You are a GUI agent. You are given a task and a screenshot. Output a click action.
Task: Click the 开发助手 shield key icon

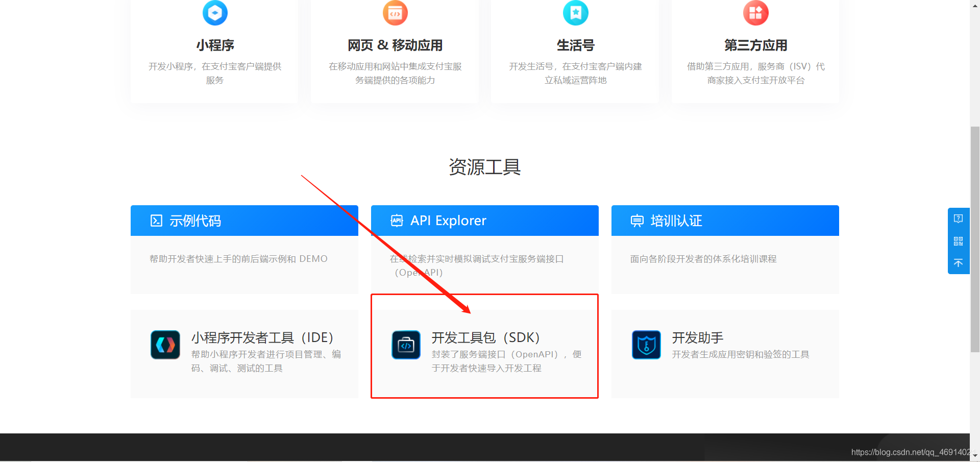[x=646, y=345]
